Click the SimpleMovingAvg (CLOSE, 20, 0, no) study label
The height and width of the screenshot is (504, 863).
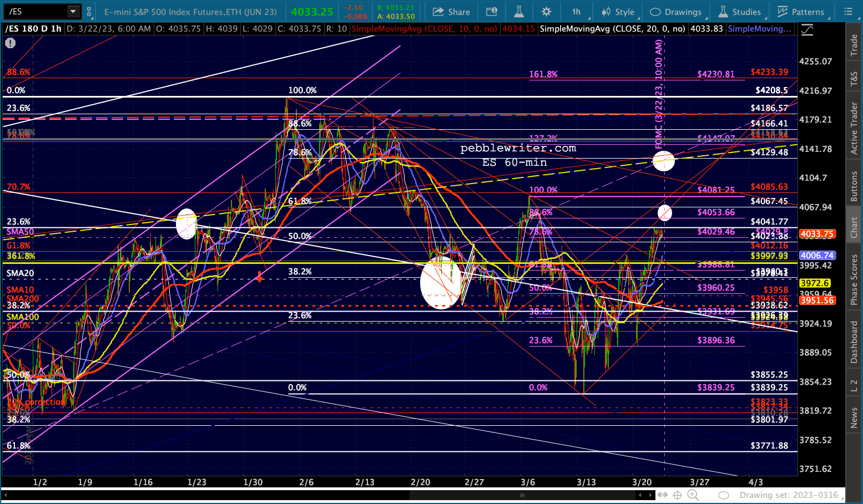pos(613,29)
